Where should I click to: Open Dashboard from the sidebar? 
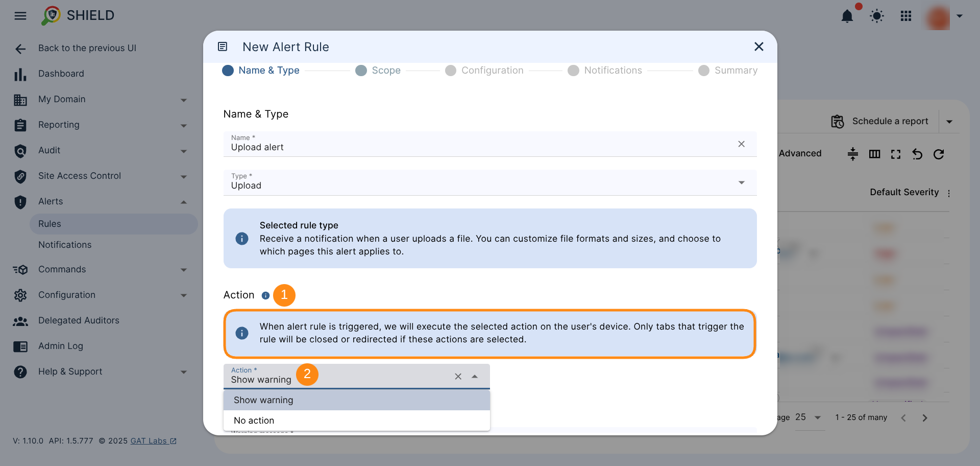pos(61,74)
